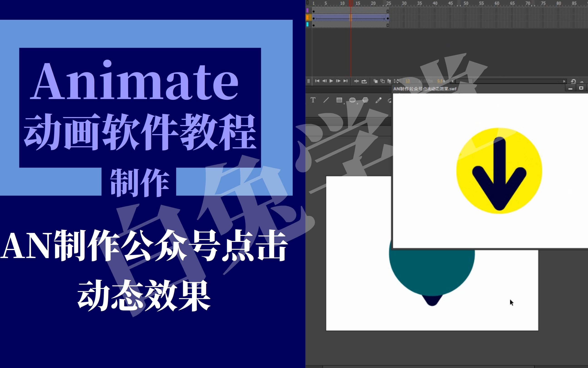The image size is (588, 368).
Task: Minimize the SWF preview window
Action: 570,88
